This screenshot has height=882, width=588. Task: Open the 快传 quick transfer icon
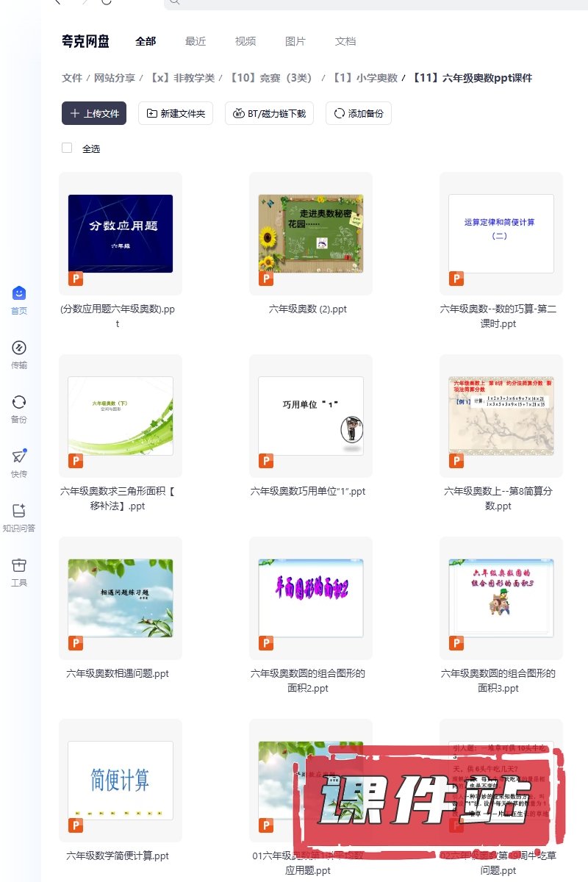point(19,457)
